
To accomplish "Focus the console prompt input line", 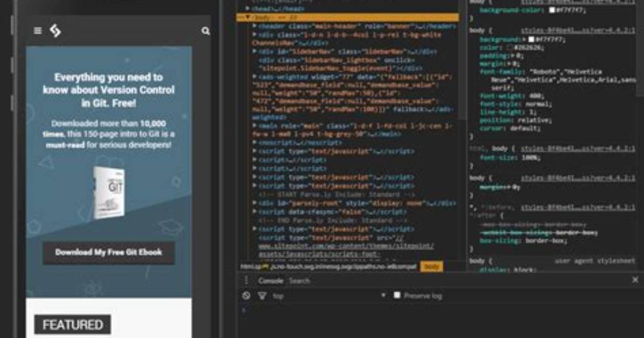I will pyautogui.click(x=439, y=309).
